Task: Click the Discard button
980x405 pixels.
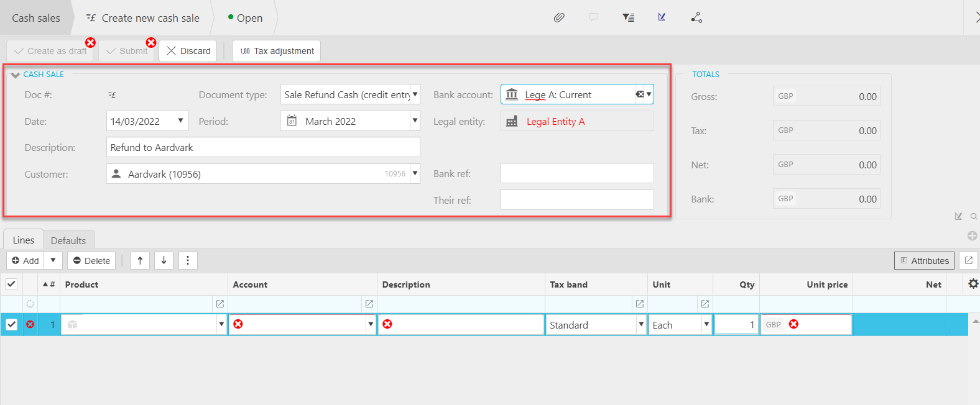Action: coord(188,51)
